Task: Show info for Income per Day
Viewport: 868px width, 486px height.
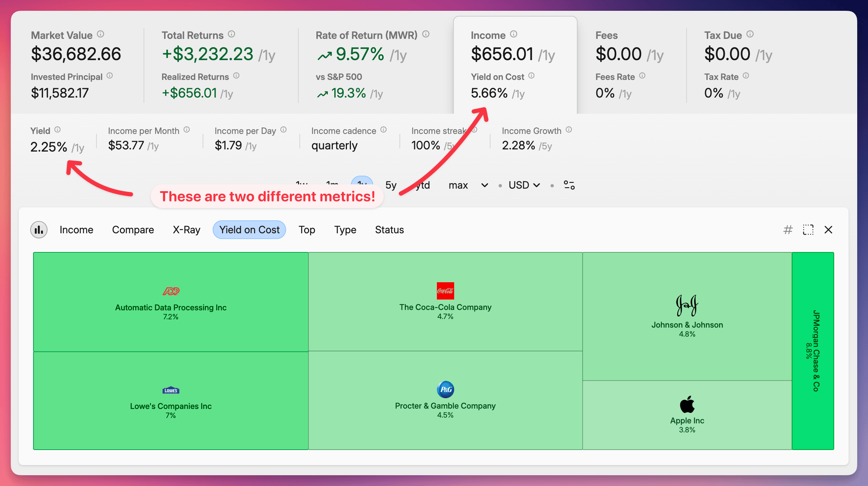Action: pyautogui.click(x=284, y=130)
